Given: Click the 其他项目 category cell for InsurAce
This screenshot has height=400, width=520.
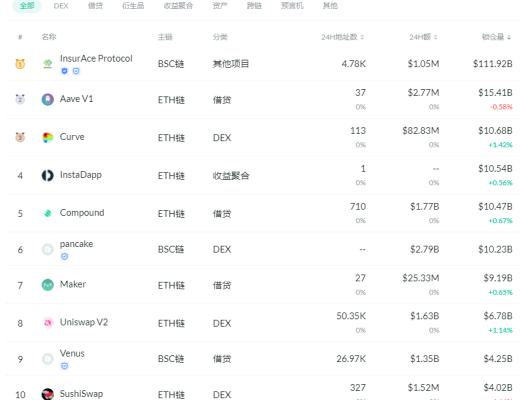Looking at the screenshot, I should [231, 64].
